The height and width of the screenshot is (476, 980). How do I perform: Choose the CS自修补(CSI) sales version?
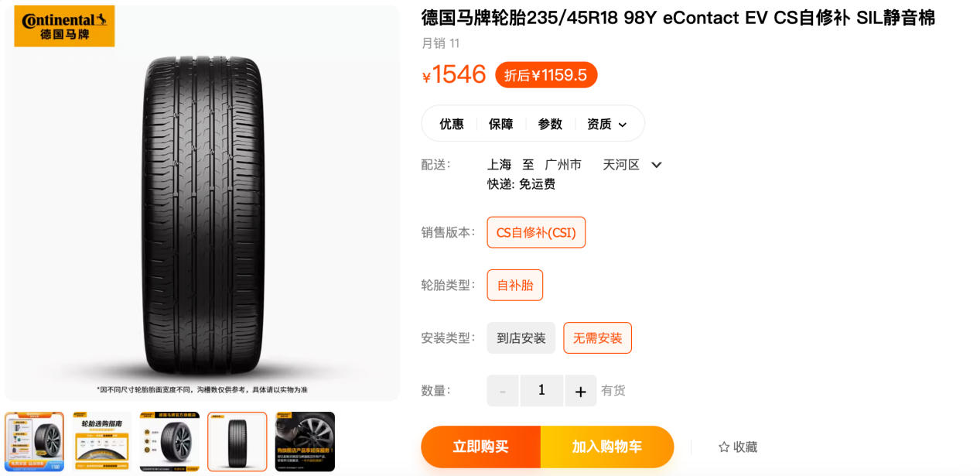pos(536,232)
